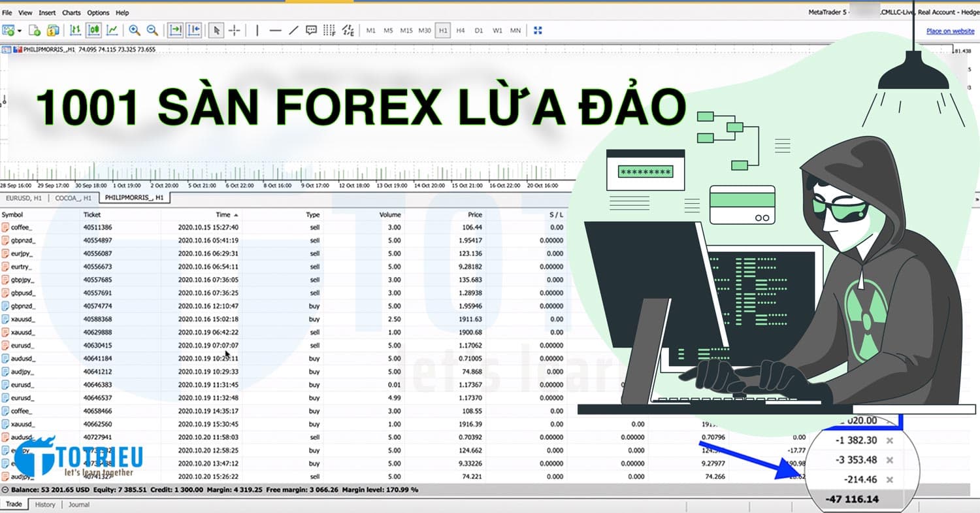Screen dimensions: 980x513
Task: Create a new chart window
Action: [x=9, y=30]
